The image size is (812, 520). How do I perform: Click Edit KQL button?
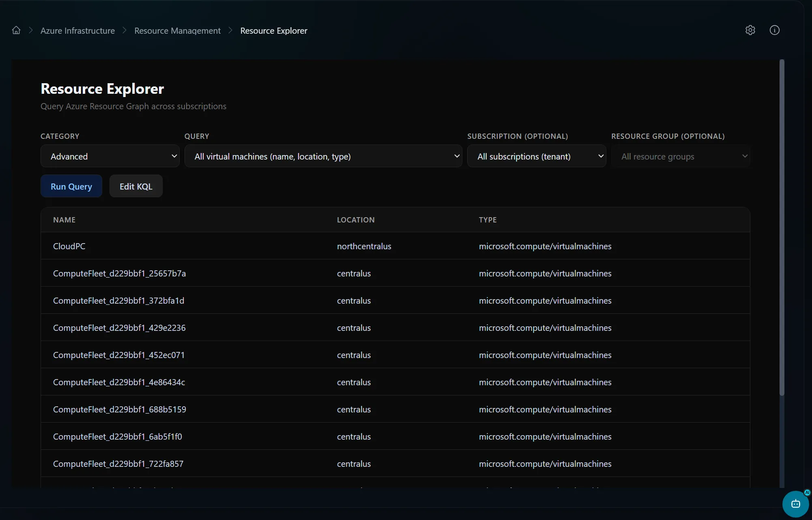pyautogui.click(x=136, y=186)
